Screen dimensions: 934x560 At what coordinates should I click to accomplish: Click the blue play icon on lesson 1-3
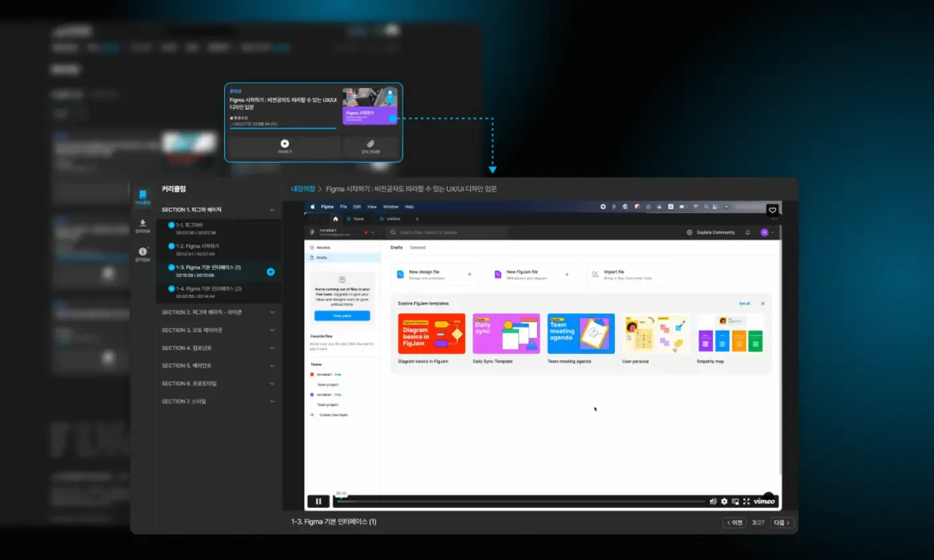pyautogui.click(x=270, y=271)
